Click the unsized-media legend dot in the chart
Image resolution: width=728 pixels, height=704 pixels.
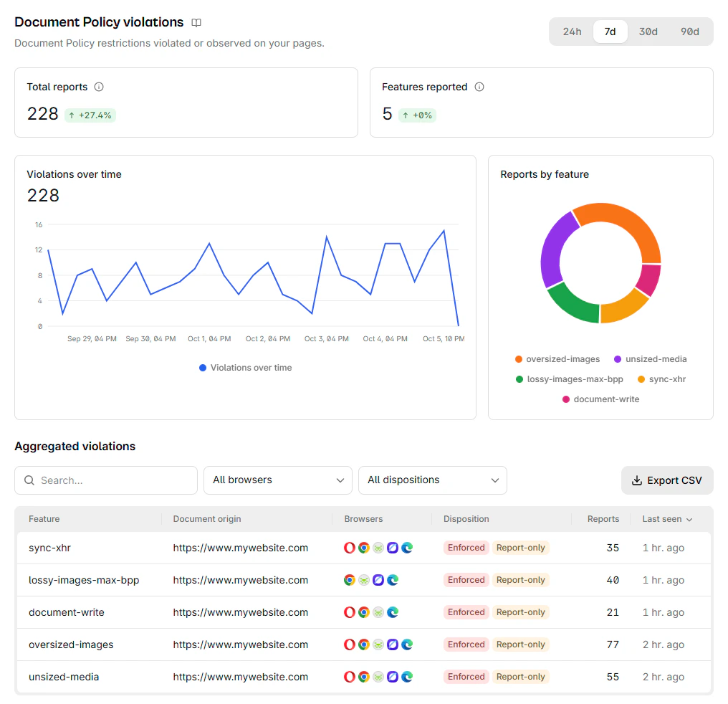coord(618,359)
